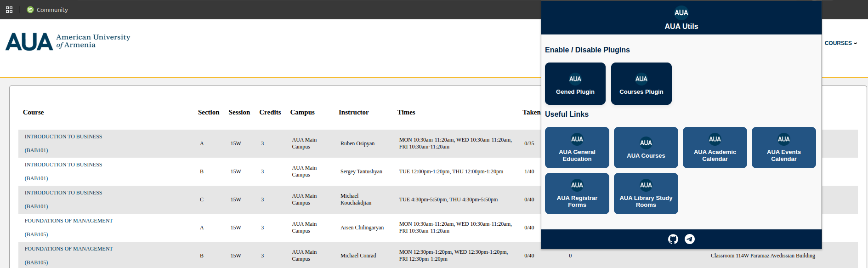
Task: Toggle the Gened Plugin
Action: 575,84
